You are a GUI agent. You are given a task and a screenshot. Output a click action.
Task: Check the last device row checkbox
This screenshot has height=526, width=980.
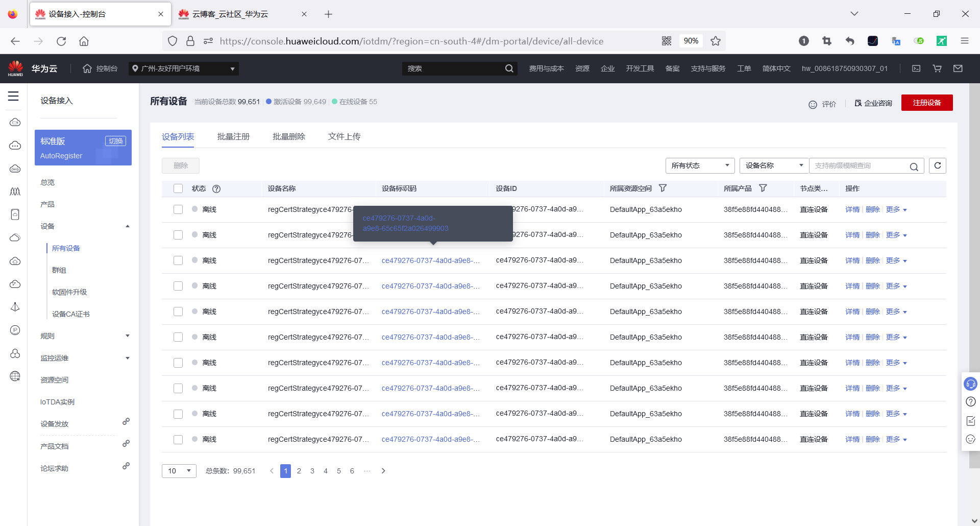pyautogui.click(x=178, y=439)
